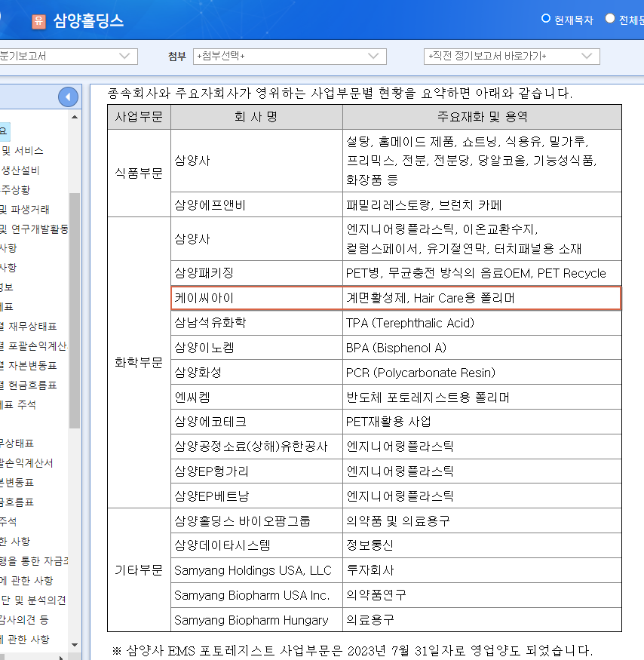Click the 삼양데이타시스템 cell
Image resolution: width=644 pixels, height=660 pixels.
click(256, 545)
